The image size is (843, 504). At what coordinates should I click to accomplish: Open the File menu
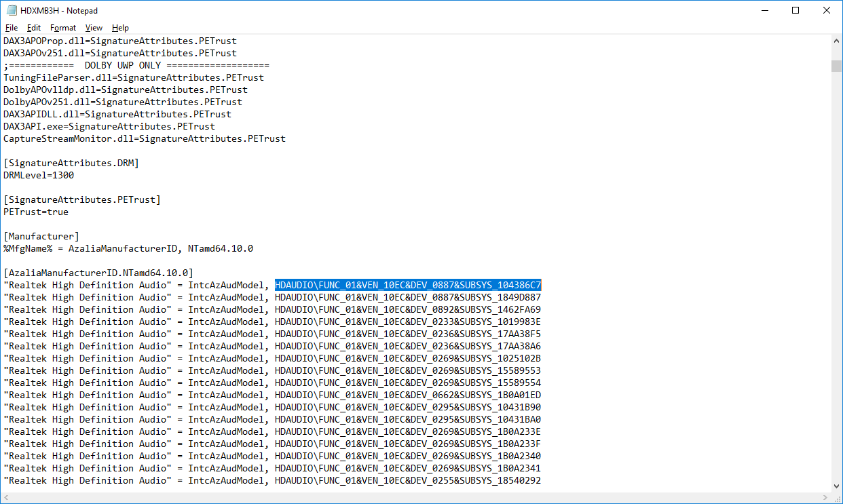coord(12,28)
